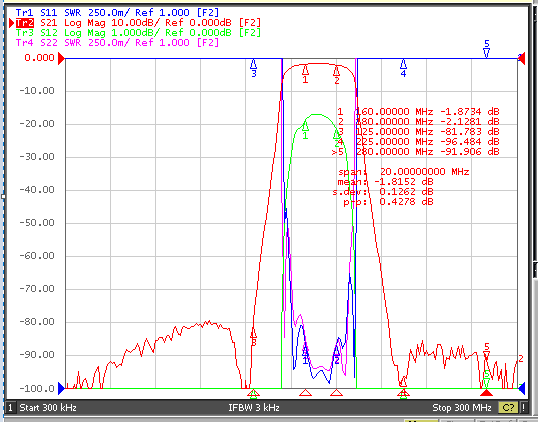Viewport: 538px width, 422px height.
Task: Click blue marker 3 near top line
Action: [254, 68]
